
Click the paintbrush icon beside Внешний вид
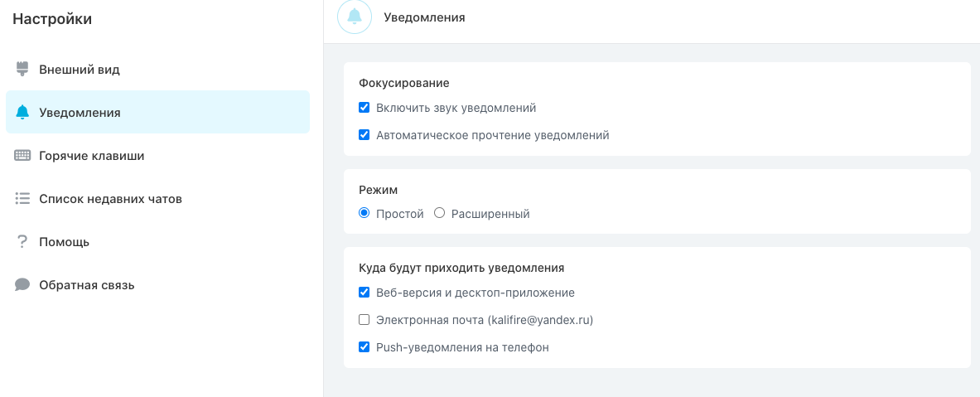click(22, 69)
